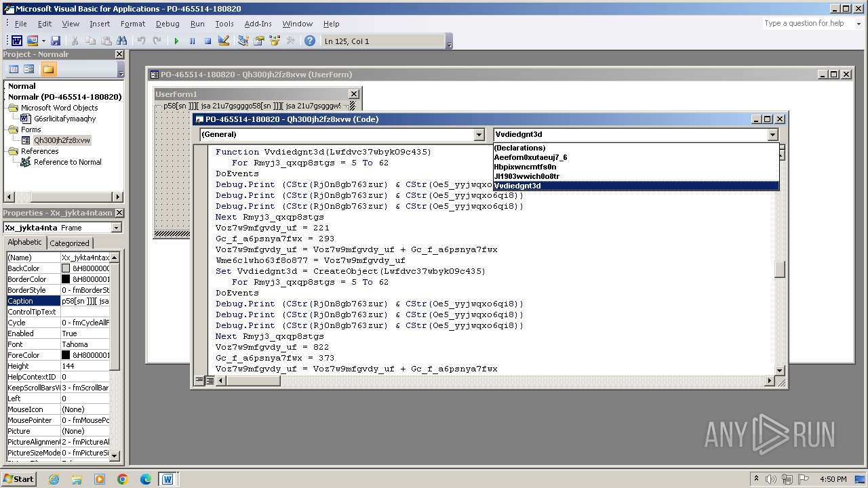Run the macro with the green play icon
This screenshot has height=488, width=868.
click(x=176, y=41)
